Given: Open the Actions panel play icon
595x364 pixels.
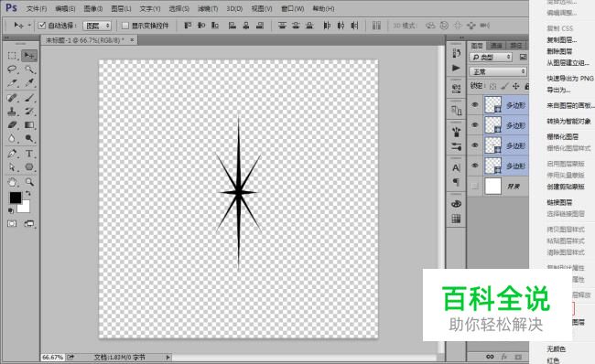Looking at the screenshot, I should [456, 68].
